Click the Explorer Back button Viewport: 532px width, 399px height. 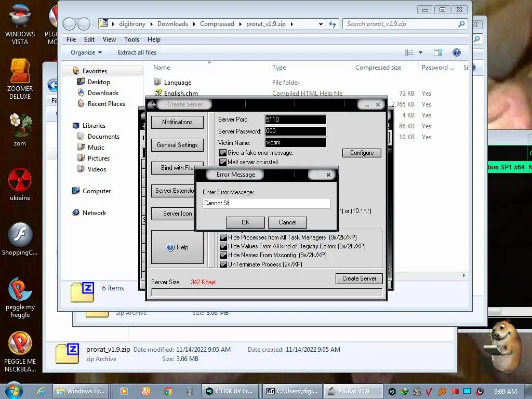pyautogui.click(x=69, y=24)
